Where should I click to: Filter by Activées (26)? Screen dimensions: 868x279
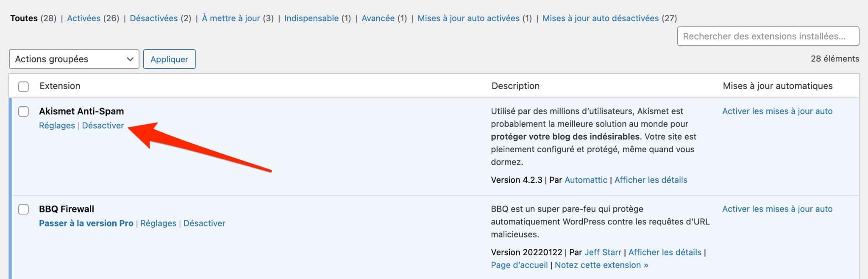tap(93, 18)
